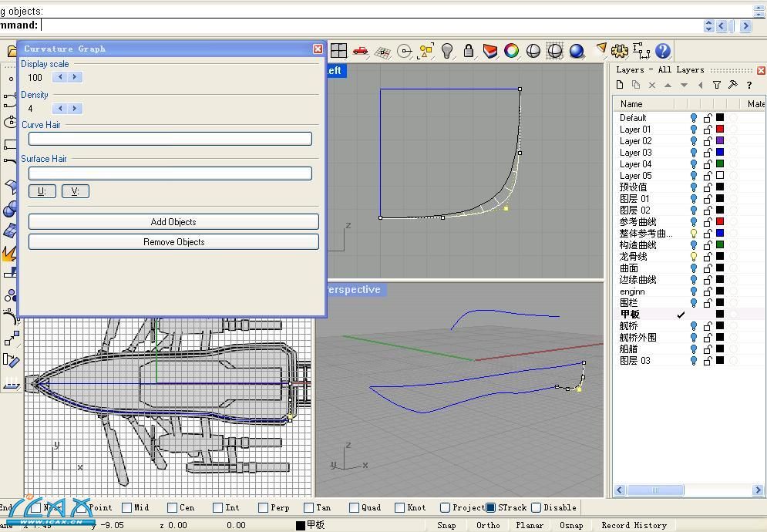Viewport: 767px width, 532px height.
Task: Click the Remove Objects button
Action: click(x=173, y=242)
